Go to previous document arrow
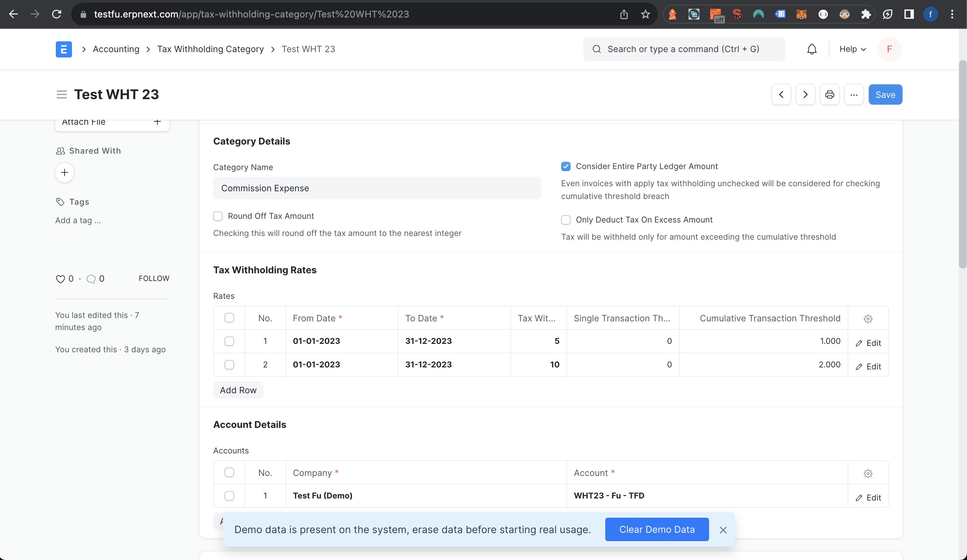967x560 pixels. click(781, 95)
